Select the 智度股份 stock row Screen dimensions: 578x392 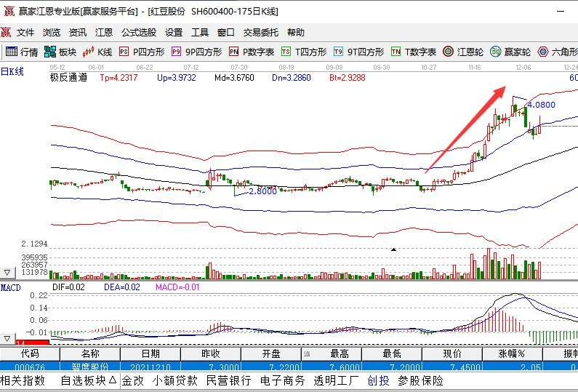pos(289,367)
